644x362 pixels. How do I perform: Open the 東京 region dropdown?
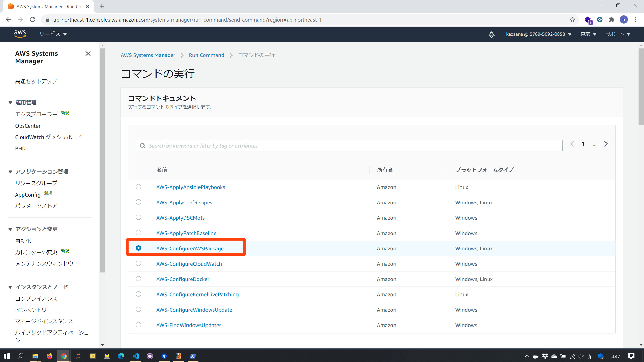tap(588, 34)
